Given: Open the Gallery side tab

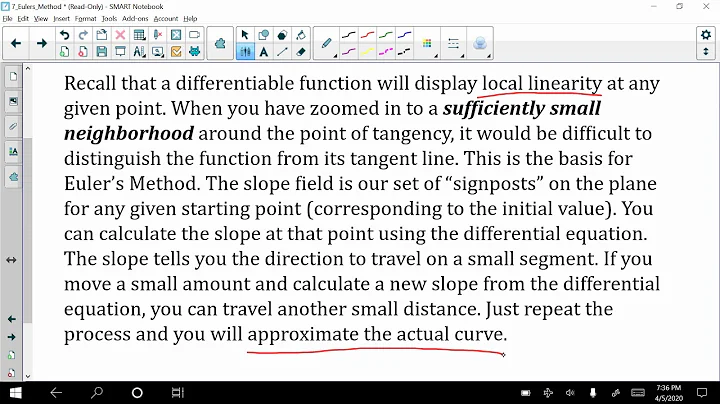Looking at the screenshot, I should tap(13, 101).
